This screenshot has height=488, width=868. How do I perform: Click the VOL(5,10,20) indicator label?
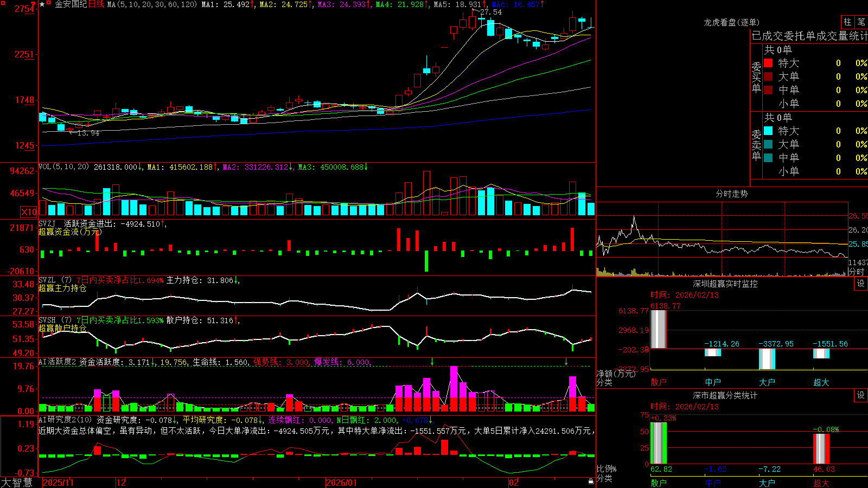(x=63, y=167)
